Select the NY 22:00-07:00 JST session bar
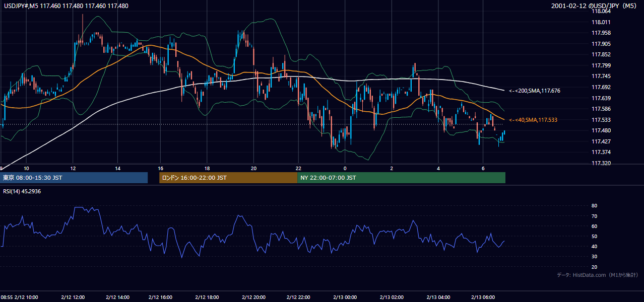 [x=401, y=178]
